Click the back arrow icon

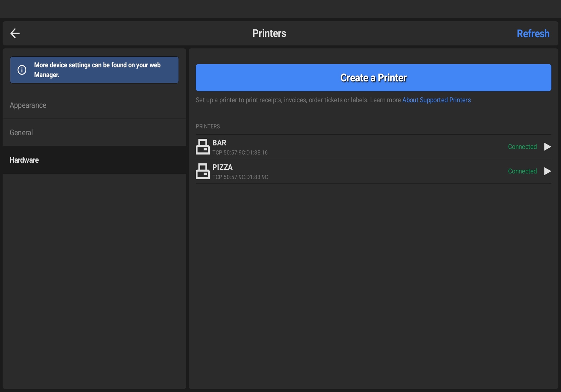15,33
